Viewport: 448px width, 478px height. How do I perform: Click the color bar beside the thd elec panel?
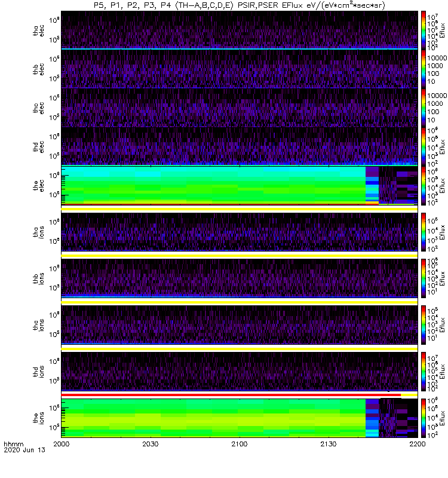424,146
